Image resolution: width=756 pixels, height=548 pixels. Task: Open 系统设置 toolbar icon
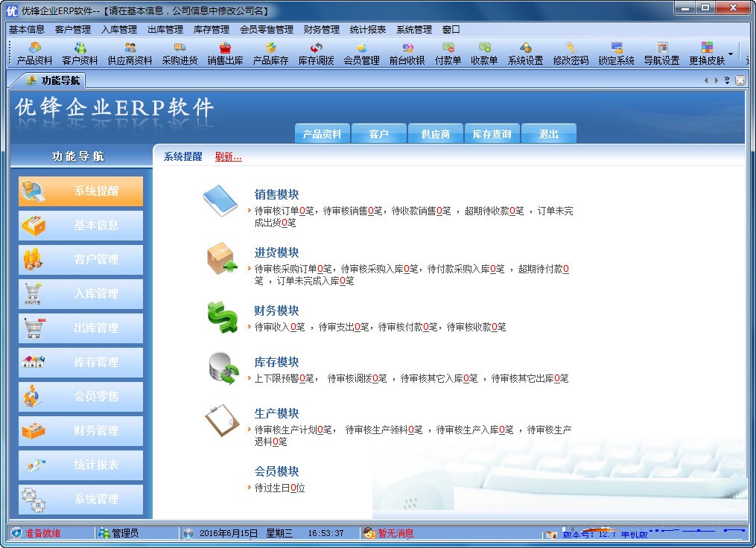(526, 54)
